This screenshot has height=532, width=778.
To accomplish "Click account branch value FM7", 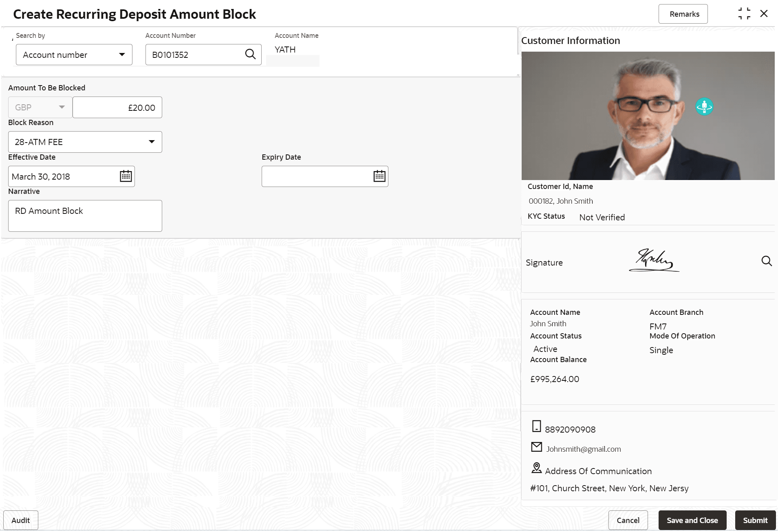I will tap(658, 327).
